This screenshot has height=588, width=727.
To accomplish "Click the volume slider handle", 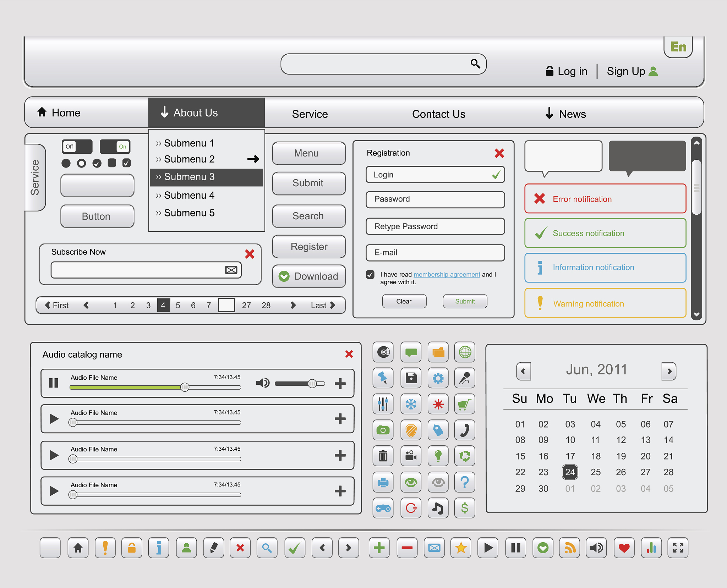I will (x=312, y=383).
